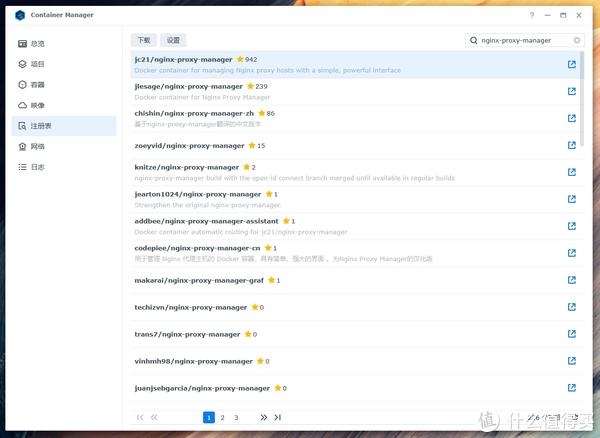Go to the next page of results
600x438 pixels.
[264, 417]
